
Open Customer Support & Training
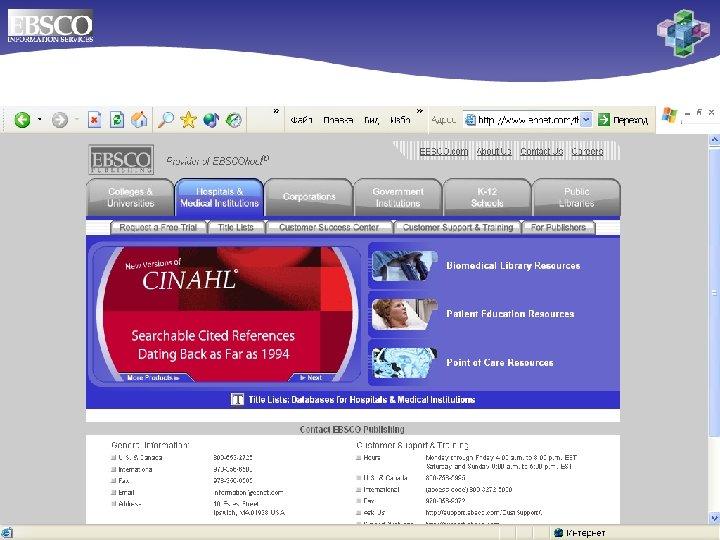click(458, 228)
